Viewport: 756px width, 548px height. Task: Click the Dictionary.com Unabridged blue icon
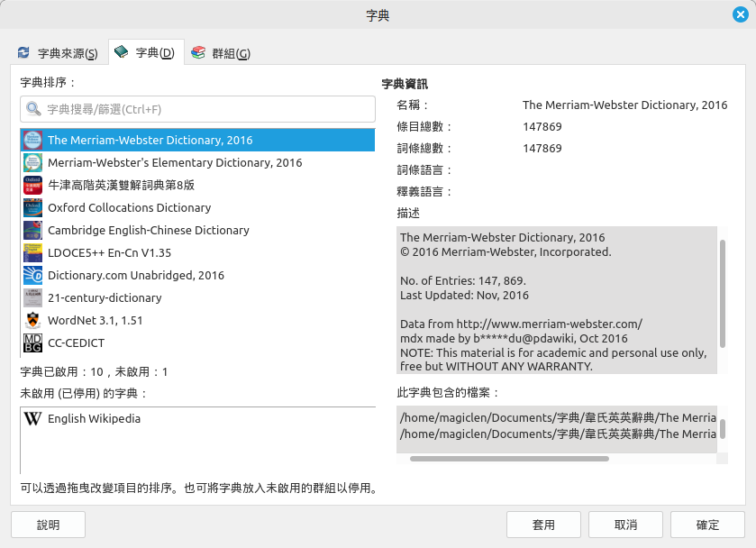tap(32, 276)
